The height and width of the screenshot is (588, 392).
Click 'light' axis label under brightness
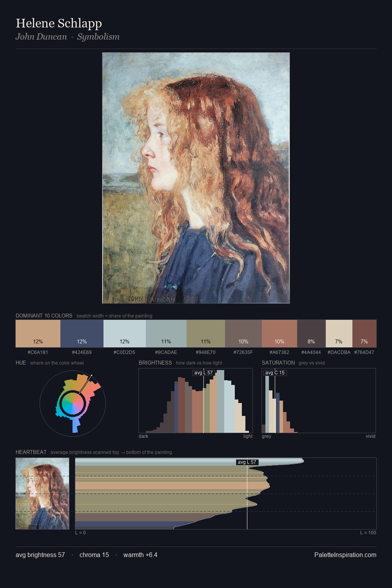pyautogui.click(x=248, y=436)
